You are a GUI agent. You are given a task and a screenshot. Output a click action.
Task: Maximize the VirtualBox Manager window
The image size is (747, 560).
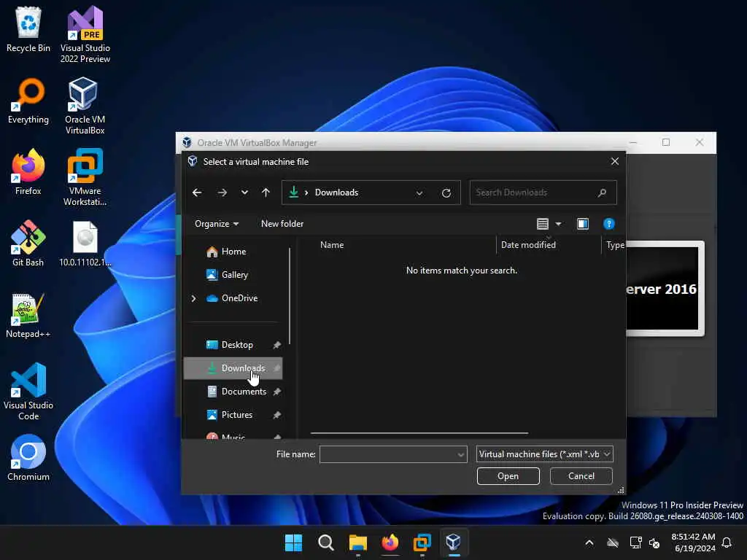(x=666, y=142)
